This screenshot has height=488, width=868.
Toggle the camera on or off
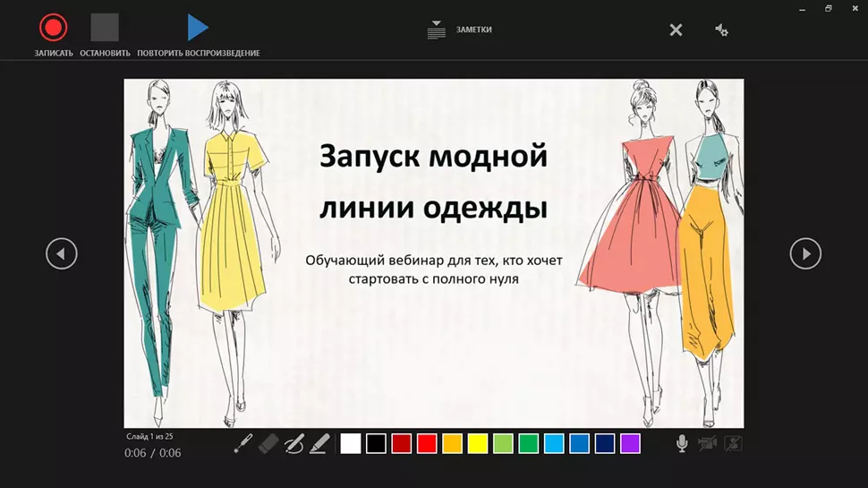[708, 443]
